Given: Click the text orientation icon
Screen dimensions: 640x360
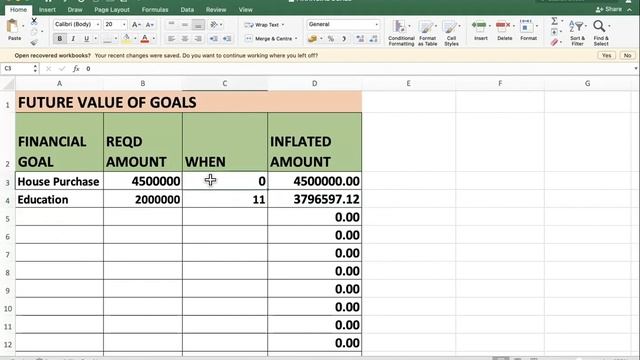Looking at the screenshot, I should (213, 24).
